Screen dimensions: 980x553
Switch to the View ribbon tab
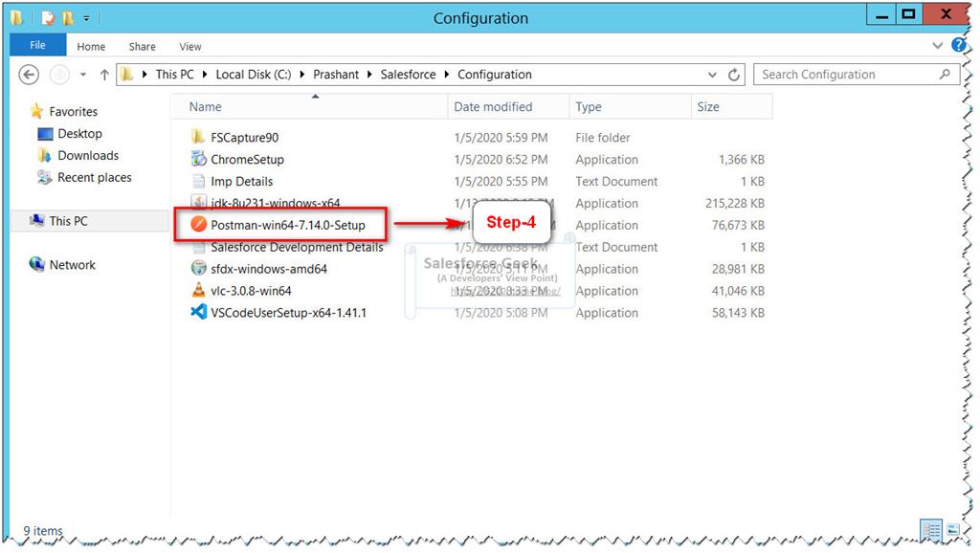(189, 46)
